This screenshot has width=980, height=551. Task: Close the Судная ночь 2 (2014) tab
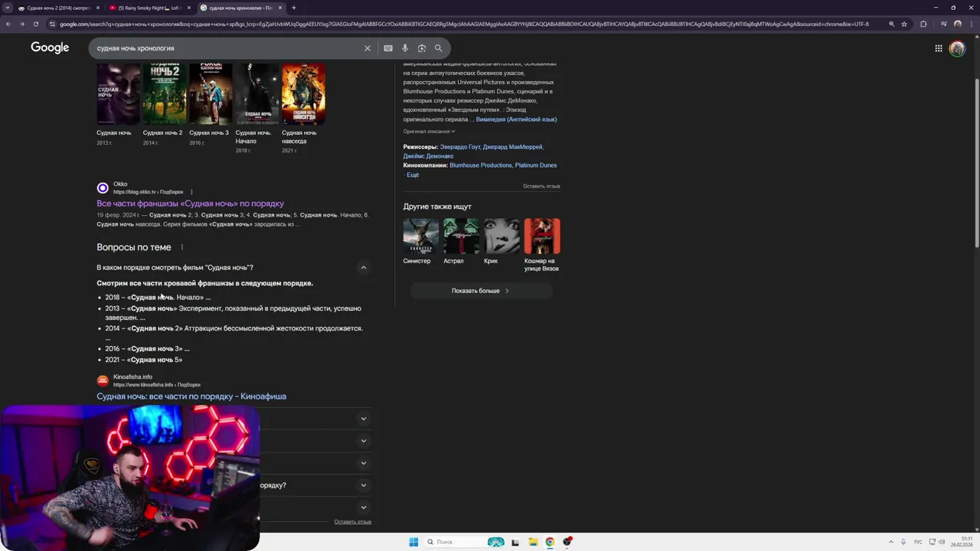coord(97,8)
